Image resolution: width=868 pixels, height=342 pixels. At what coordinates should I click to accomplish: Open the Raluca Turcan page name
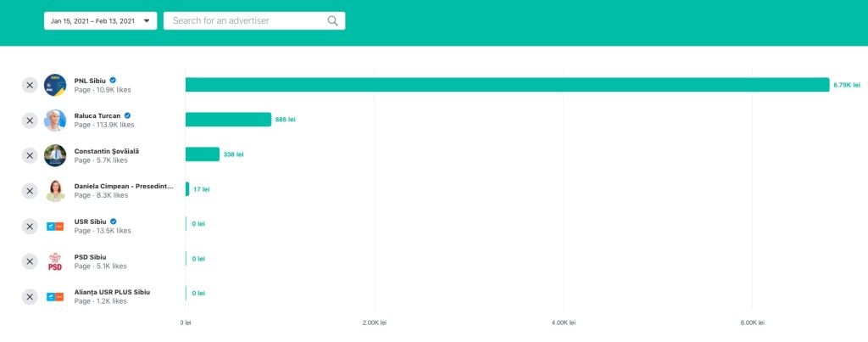(97, 116)
